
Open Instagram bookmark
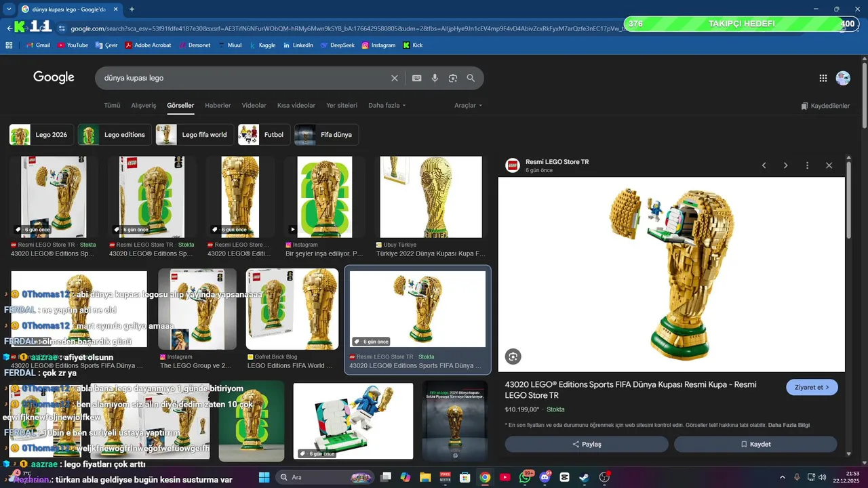(x=378, y=45)
